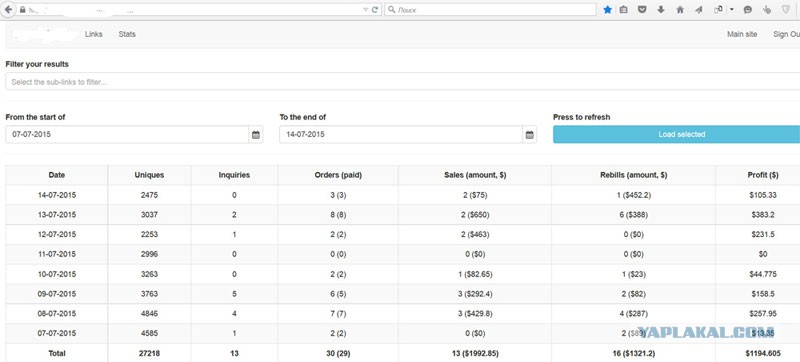Viewport: 800px width, 362px height.
Task: Reload the page with the refresh icon
Action: coord(375,10)
